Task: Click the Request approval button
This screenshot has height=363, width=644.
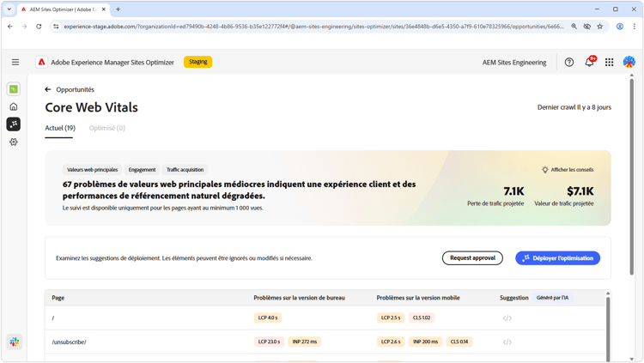Action: point(472,258)
